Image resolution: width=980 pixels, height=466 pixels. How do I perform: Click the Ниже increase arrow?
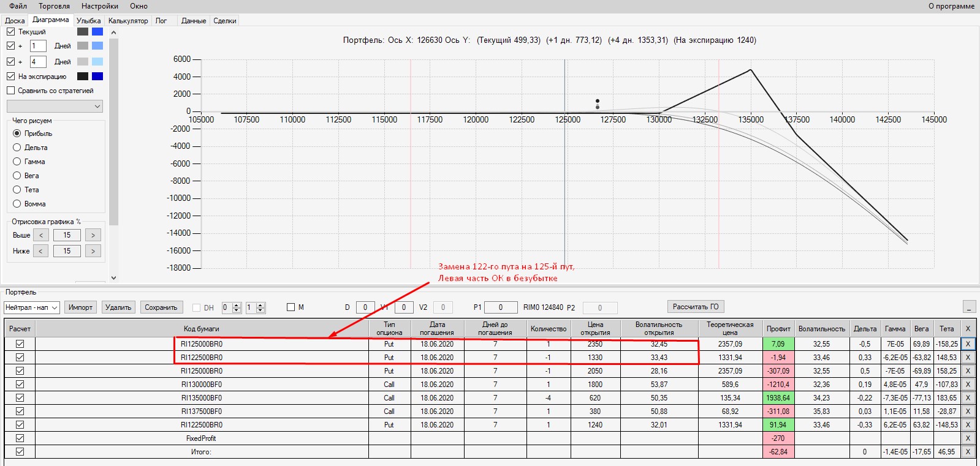tap(93, 251)
